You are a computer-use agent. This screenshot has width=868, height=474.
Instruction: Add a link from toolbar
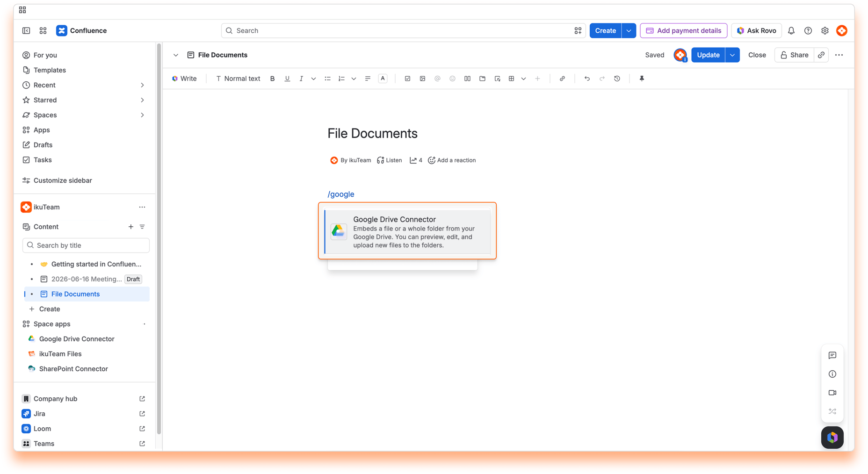coord(562,79)
